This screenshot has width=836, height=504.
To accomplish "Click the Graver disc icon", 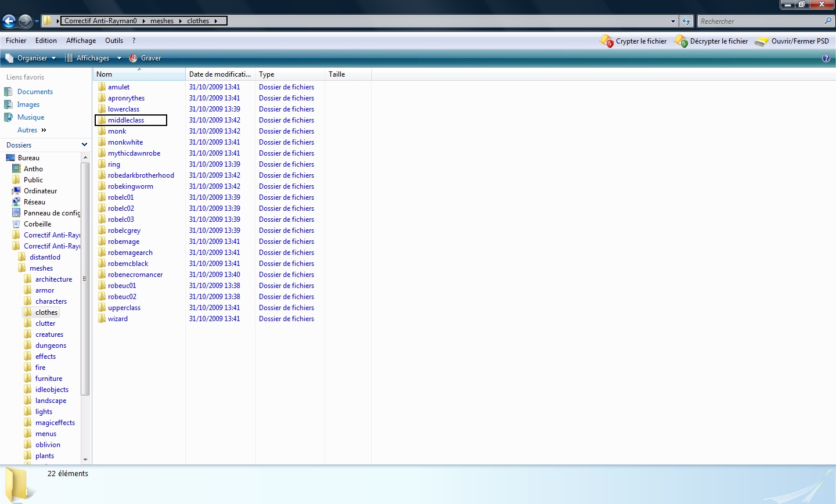I will coord(133,58).
